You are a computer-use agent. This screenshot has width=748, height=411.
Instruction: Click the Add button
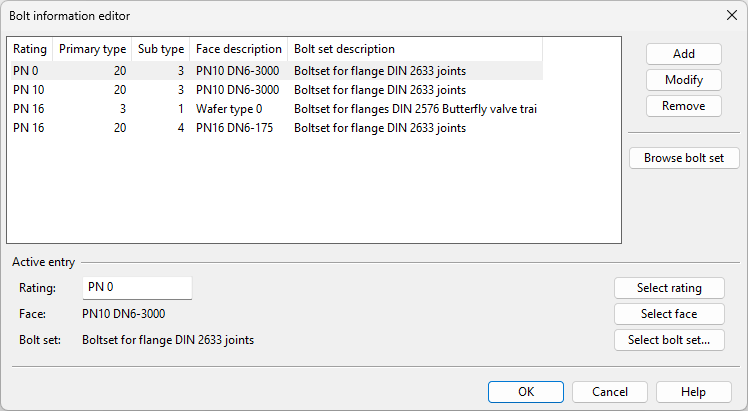coord(684,54)
